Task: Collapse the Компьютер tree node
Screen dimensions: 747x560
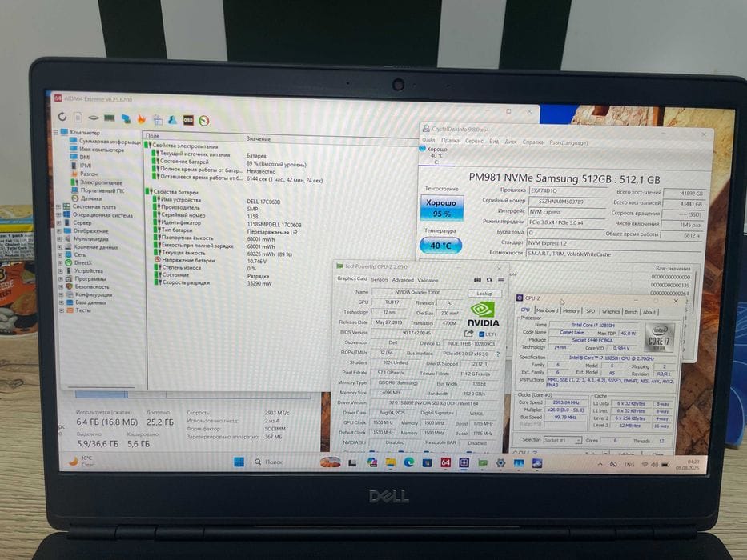Action: coord(56,132)
